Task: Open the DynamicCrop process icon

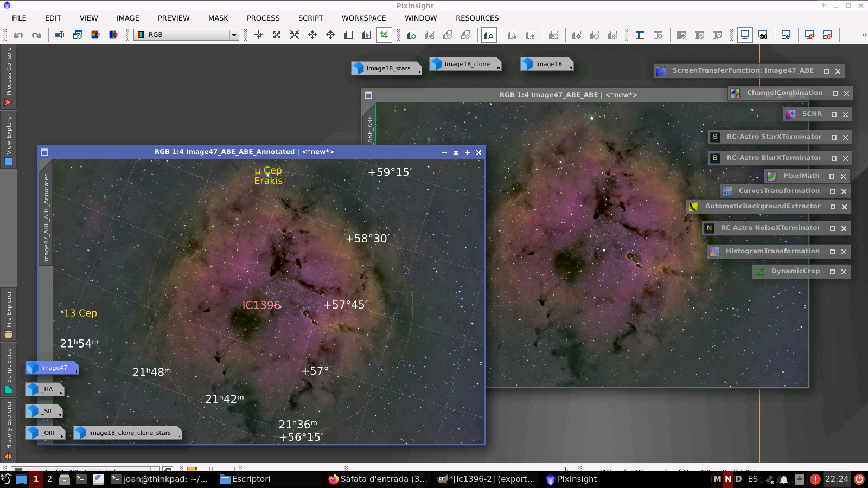Action: (x=796, y=271)
